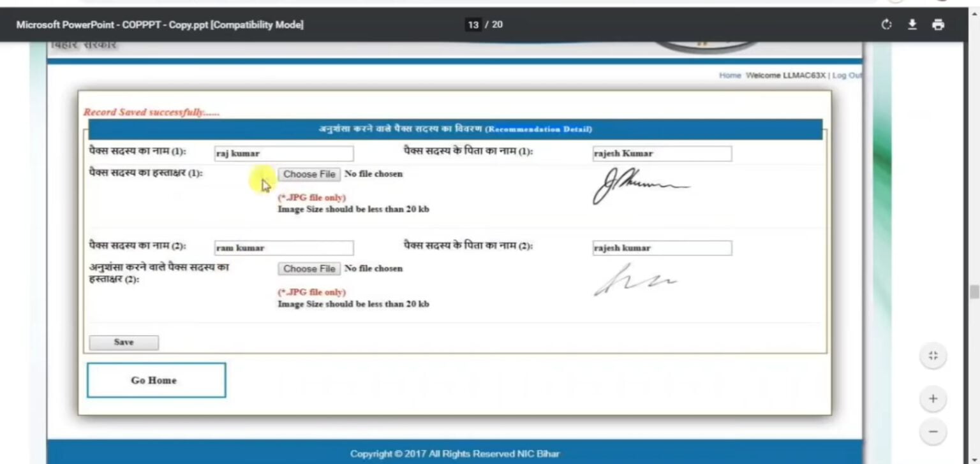
Task: Rotate the PDF document clockwise
Action: [x=886, y=25]
